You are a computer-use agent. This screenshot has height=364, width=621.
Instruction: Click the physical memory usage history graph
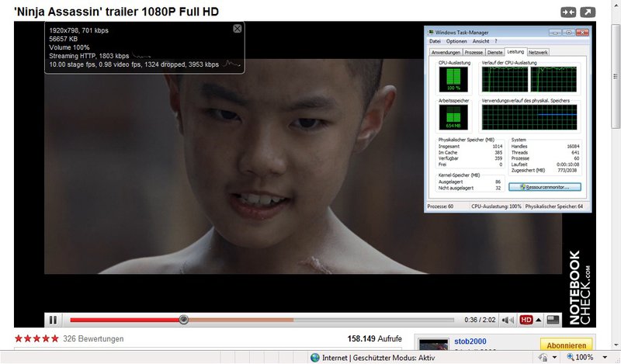[x=529, y=117]
